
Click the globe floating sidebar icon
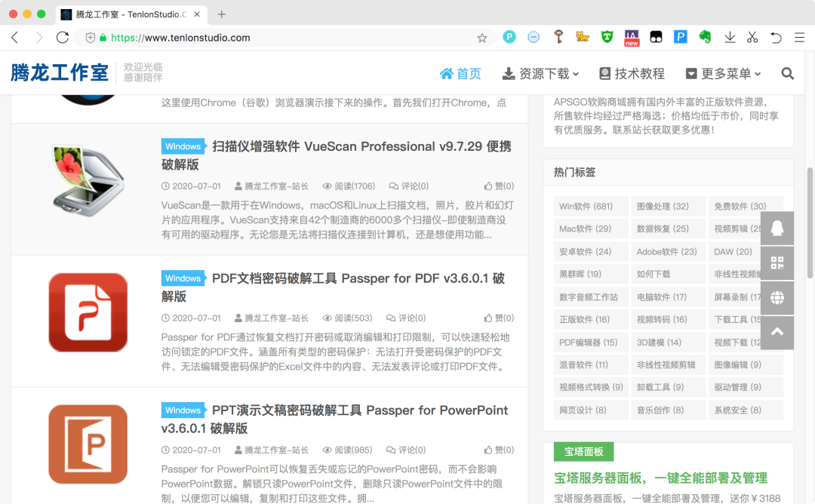tap(777, 298)
